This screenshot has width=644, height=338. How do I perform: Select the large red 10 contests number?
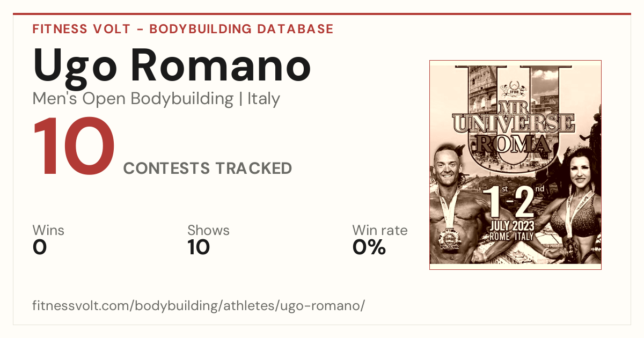pyautogui.click(x=74, y=148)
